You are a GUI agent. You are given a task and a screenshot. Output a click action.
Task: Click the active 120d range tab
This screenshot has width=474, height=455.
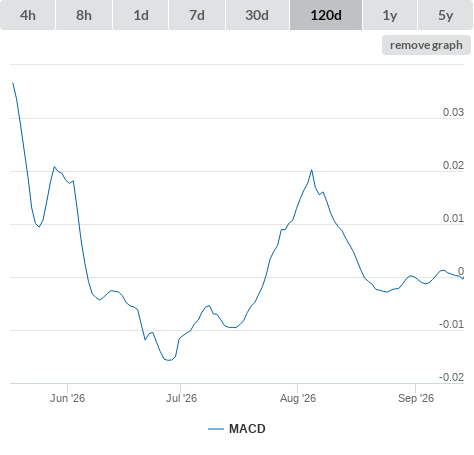(326, 15)
